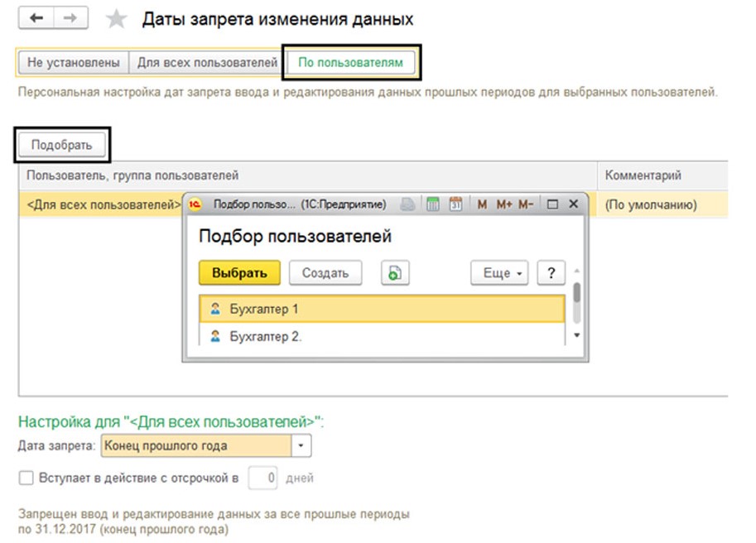Click the 'Создать' button in dialog

[x=325, y=273]
